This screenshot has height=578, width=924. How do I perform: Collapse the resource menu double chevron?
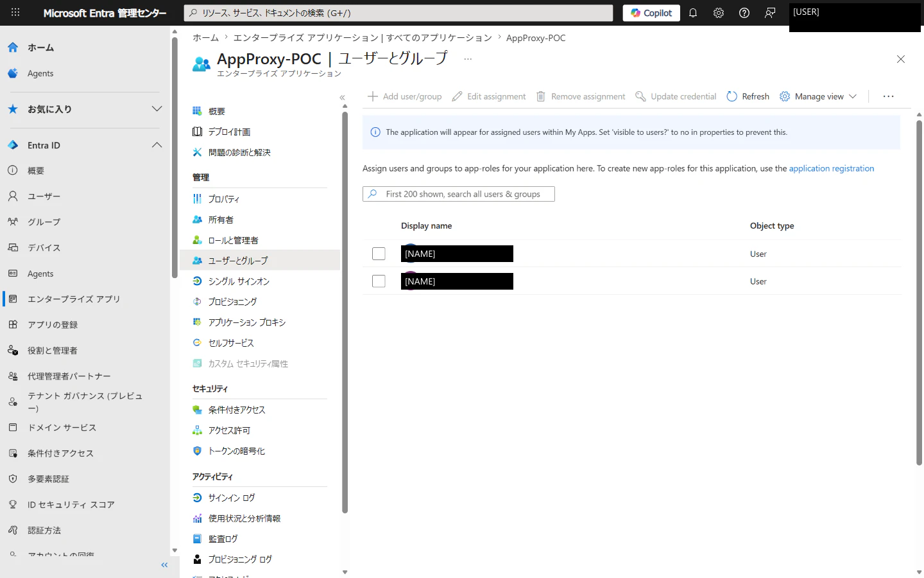click(x=343, y=98)
